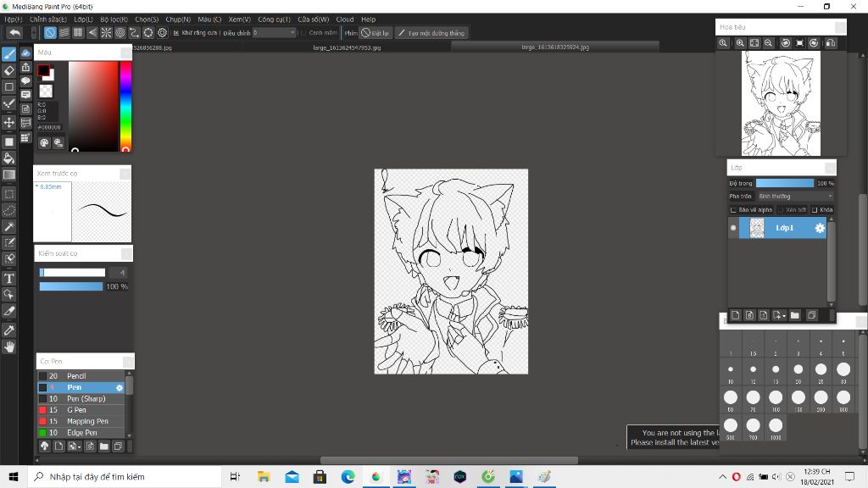The height and width of the screenshot is (488, 868).
Task: Open snap settings gear icon
Action: point(162,33)
